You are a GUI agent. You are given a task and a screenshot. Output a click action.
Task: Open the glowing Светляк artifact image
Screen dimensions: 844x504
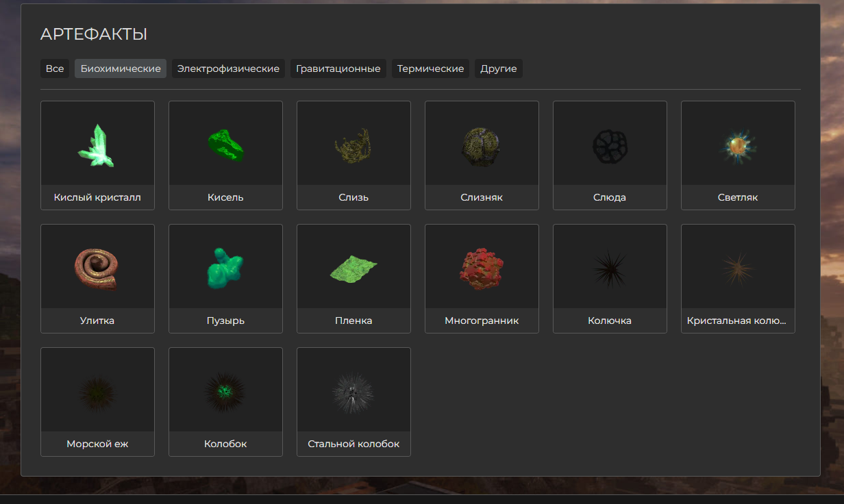738,145
